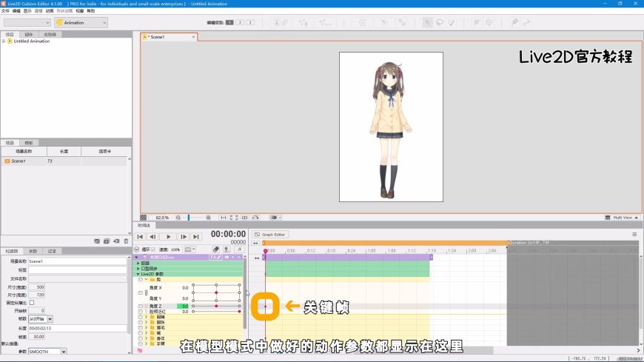Select the lasso selection tool
The image size is (644, 362).
click(440, 23)
